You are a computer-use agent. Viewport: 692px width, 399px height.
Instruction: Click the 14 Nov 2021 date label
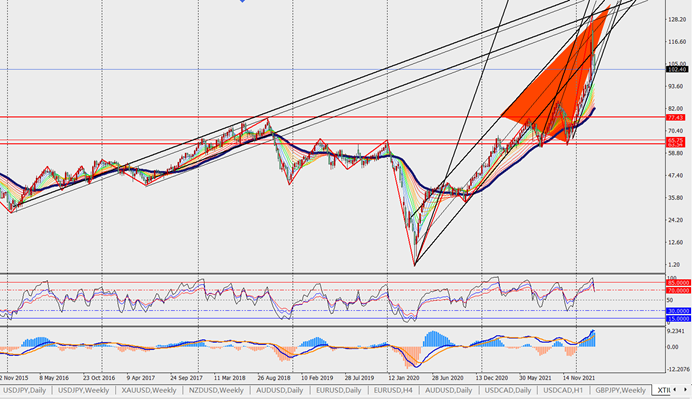pos(579,378)
